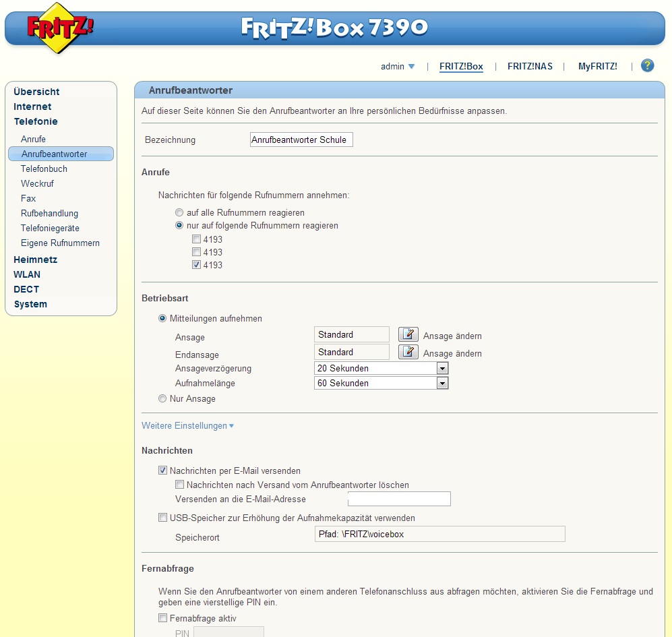Open Rufbehandlung sidebar entry
The height and width of the screenshot is (637, 672).
[x=50, y=214]
